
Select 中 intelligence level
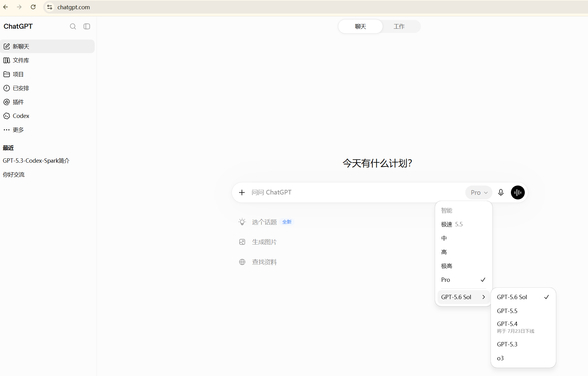tap(463, 238)
